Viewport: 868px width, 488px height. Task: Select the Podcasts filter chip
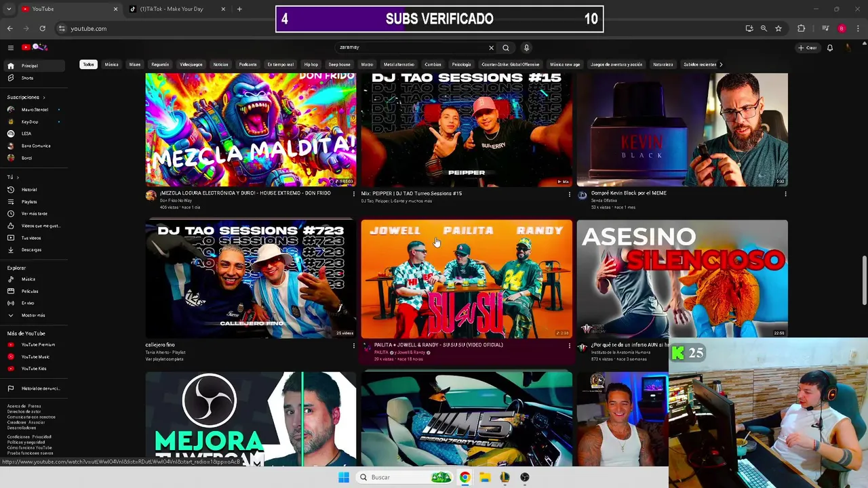click(x=248, y=64)
